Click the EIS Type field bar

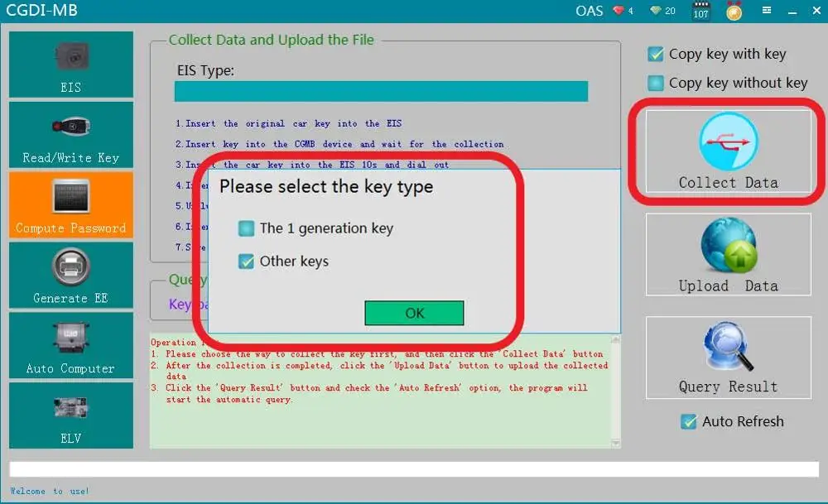click(381, 91)
